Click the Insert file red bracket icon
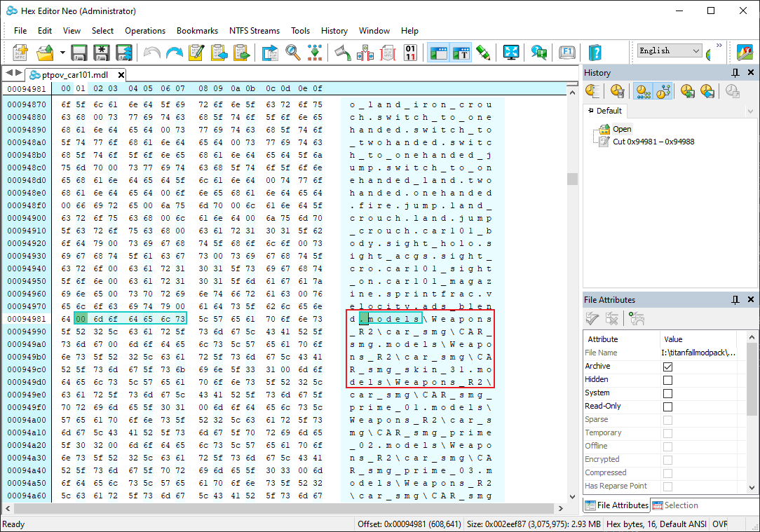 pyautogui.click(x=365, y=53)
